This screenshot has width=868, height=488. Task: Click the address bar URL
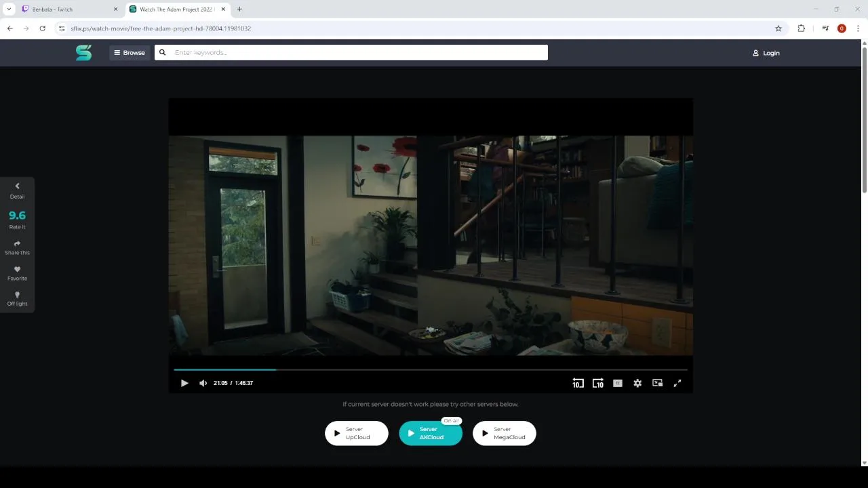[x=161, y=28]
